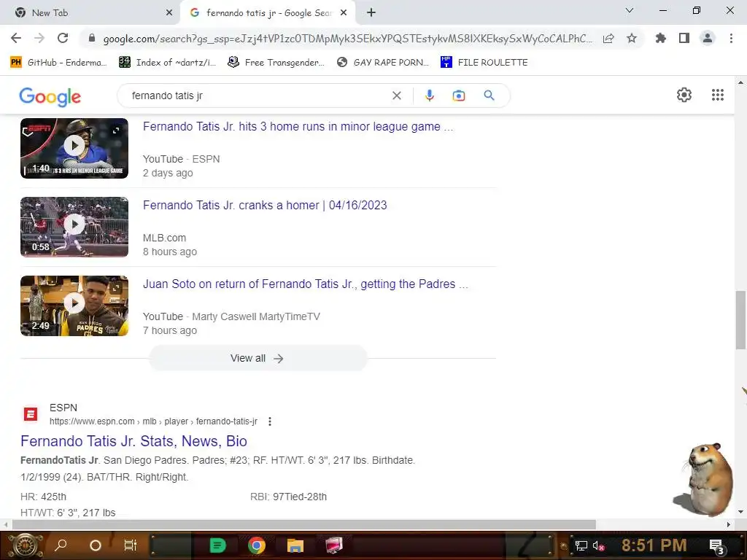Open 'Fernando Tatis Jr. Stats, News, Bio' result
The image size is (747, 560).
tap(133, 441)
